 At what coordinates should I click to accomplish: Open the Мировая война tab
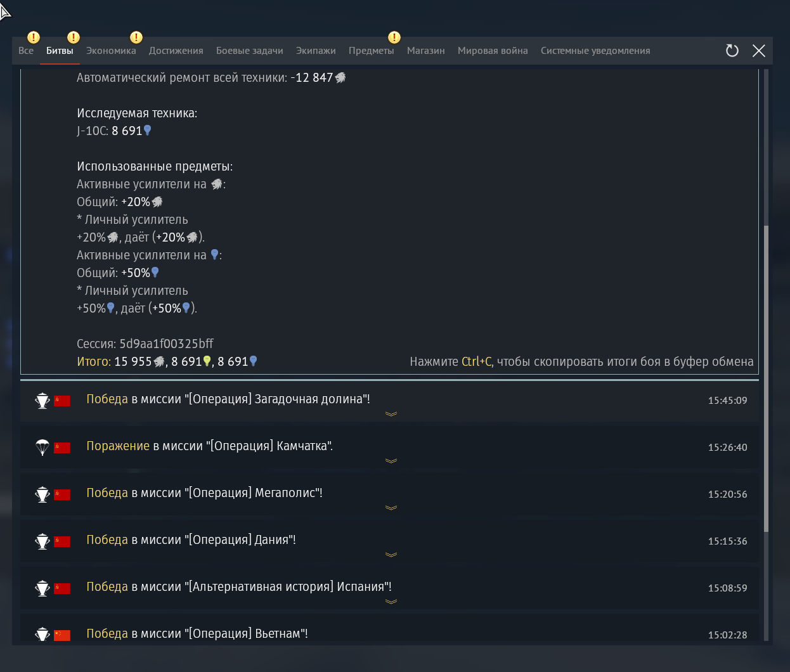(x=493, y=51)
